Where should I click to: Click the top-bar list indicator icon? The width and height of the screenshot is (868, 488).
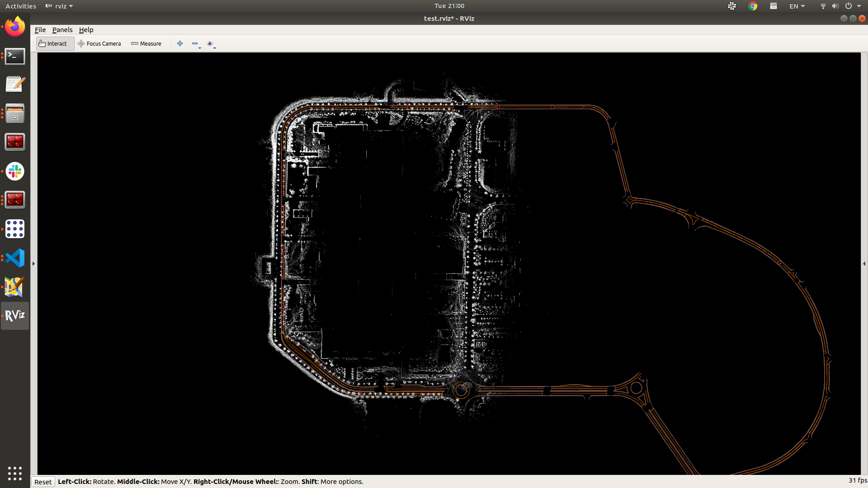774,6
